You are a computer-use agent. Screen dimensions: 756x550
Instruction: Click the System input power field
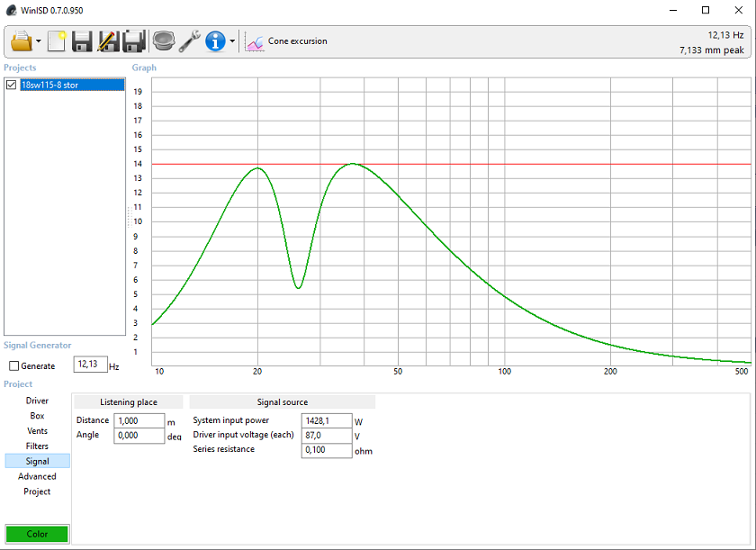coord(327,420)
